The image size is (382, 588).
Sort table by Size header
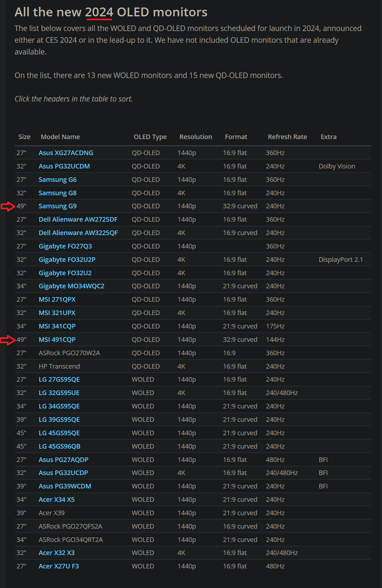coord(24,137)
